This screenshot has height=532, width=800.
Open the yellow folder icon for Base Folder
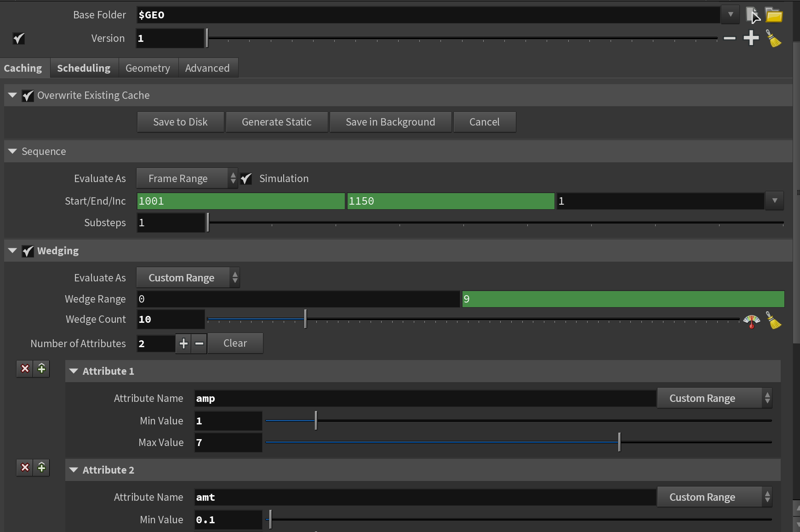coord(774,15)
